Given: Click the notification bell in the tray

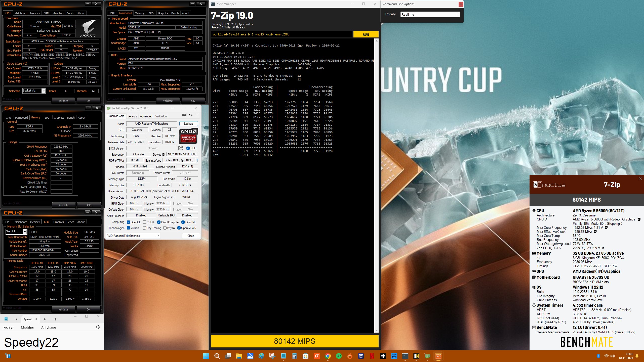Looking at the screenshot, I should (x=637, y=356).
